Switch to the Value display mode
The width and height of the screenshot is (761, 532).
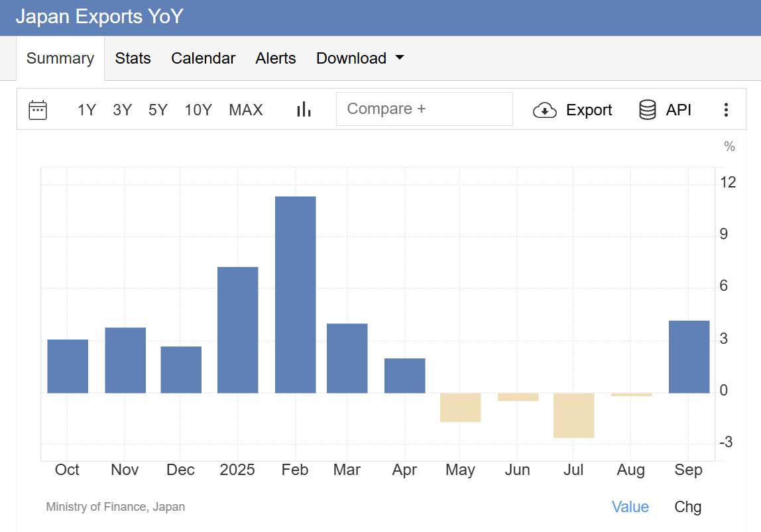630,507
